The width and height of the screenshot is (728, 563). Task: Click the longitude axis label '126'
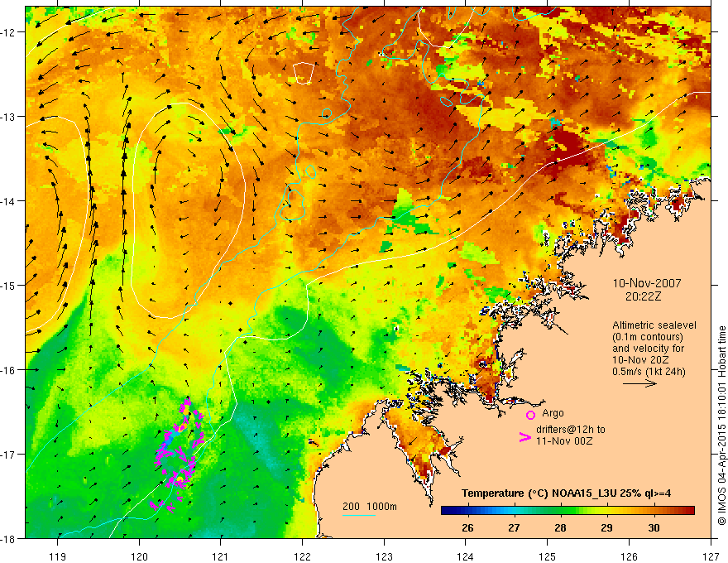pos(629,556)
